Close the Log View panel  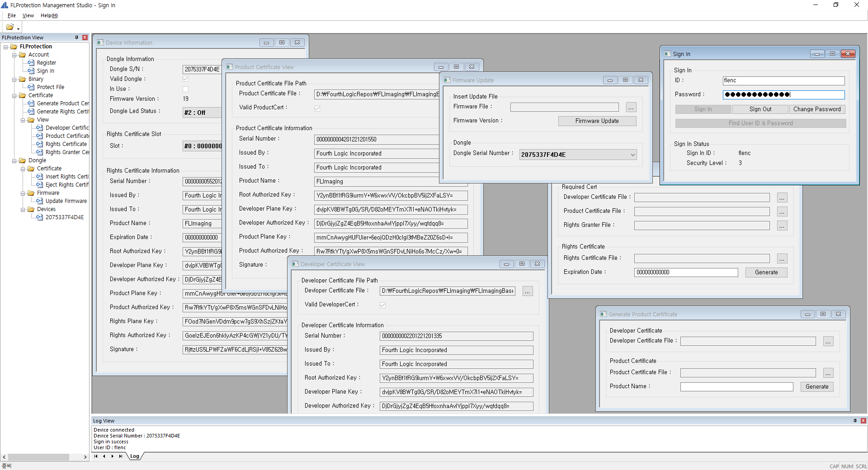863,421
